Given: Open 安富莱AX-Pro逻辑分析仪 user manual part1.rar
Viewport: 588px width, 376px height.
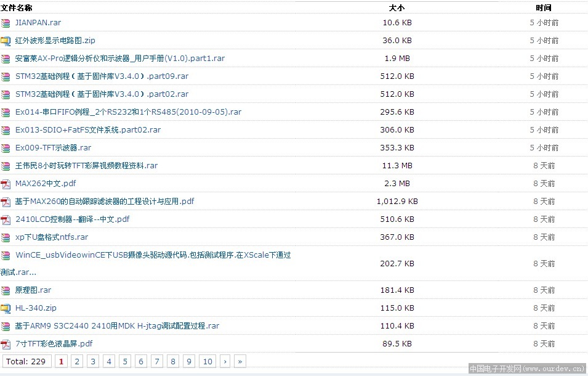Looking at the screenshot, I should click(120, 59).
